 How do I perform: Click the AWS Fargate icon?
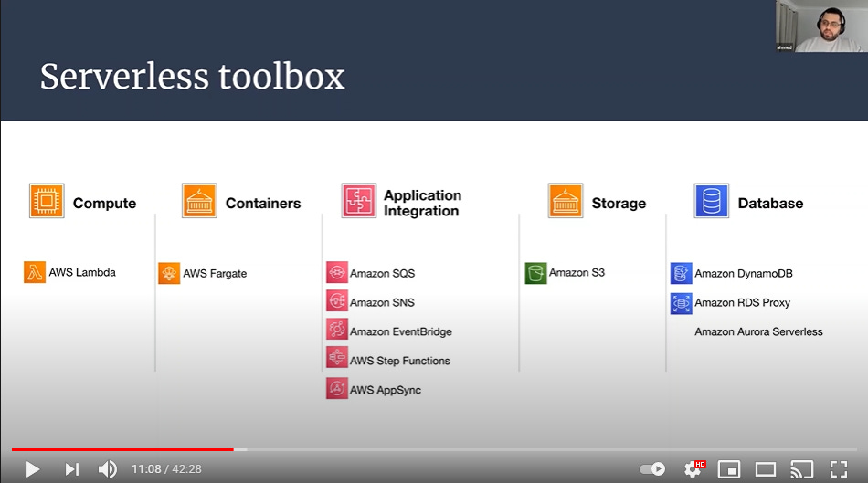[169, 273]
